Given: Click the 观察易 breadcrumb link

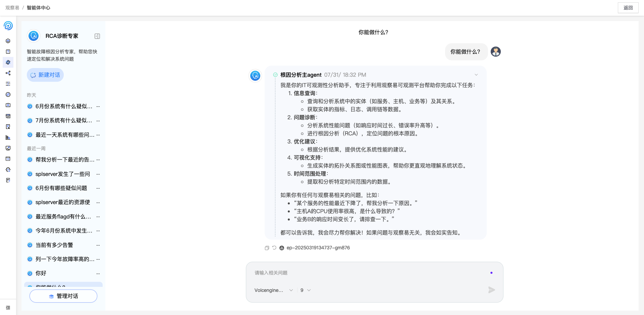Looking at the screenshot, I should point(12,8).
